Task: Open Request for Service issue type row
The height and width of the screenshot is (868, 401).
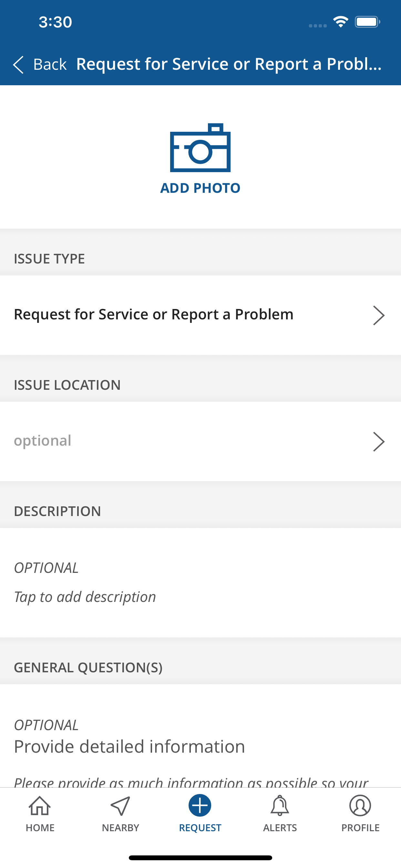Action: tap(154, 315)
